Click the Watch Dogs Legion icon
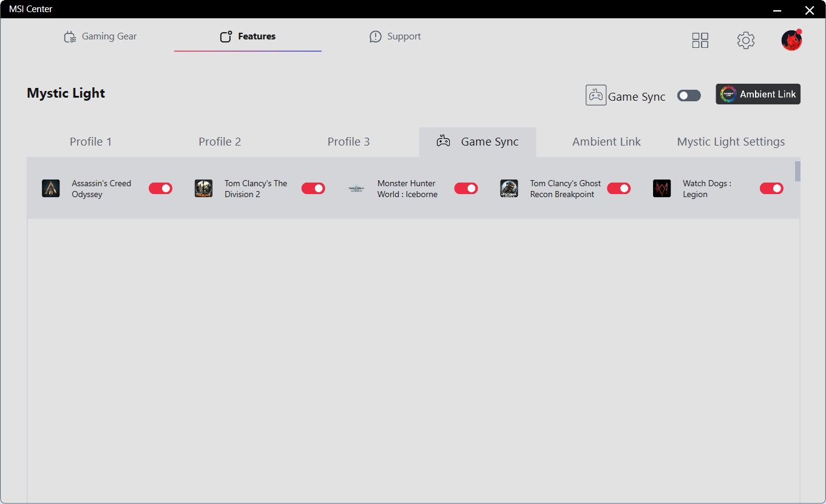 [x=662, y=189]
